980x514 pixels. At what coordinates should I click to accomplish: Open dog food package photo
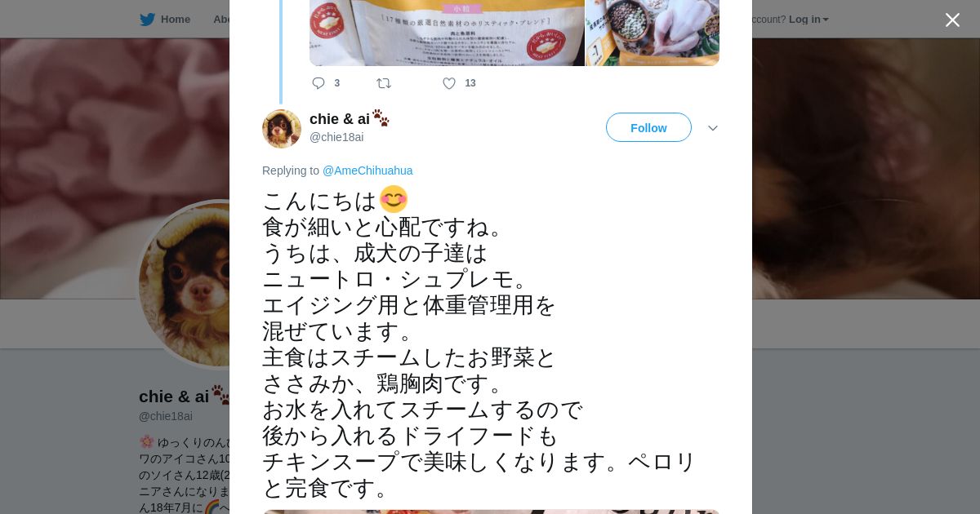447,33
